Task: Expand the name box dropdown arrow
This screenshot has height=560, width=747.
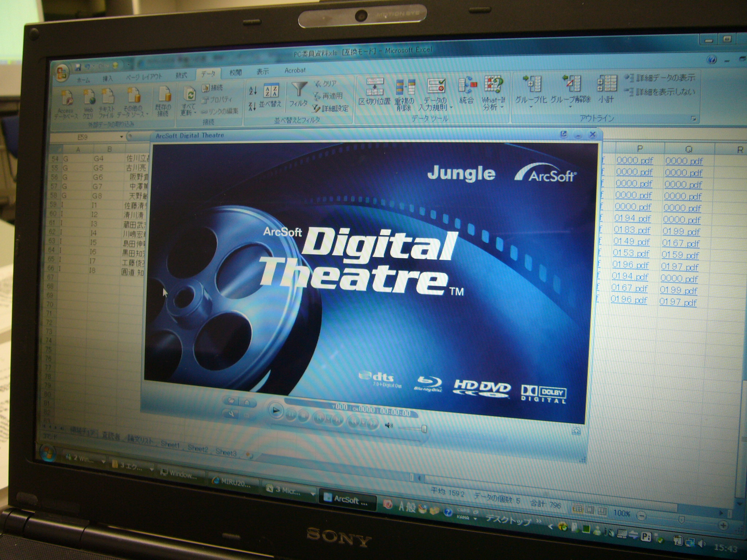Action: [x=121, y=137]
